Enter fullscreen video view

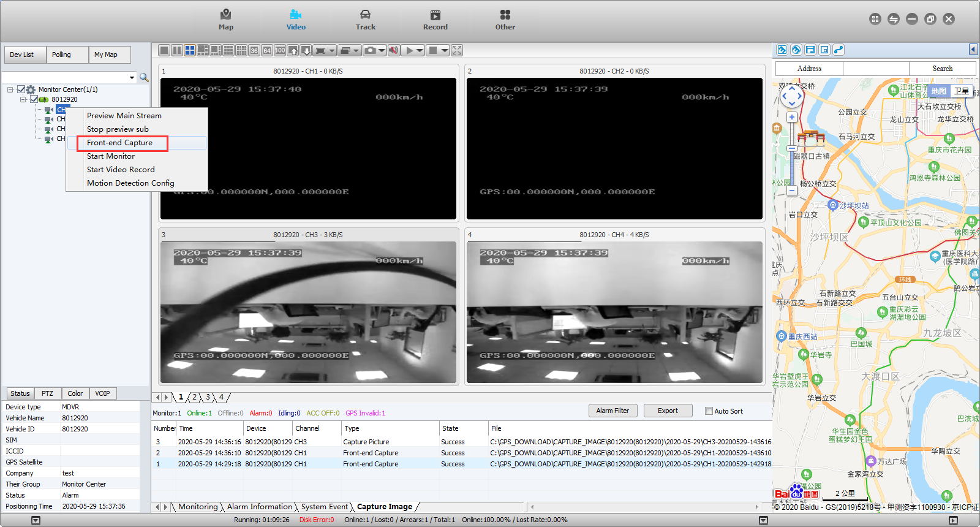pyautogui.click(x=457, y=50)
